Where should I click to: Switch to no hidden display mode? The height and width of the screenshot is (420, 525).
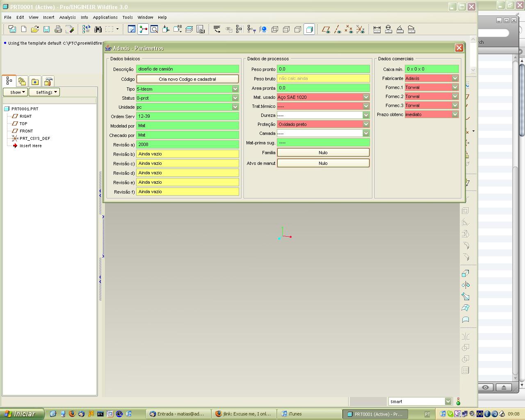click(298, 29)
